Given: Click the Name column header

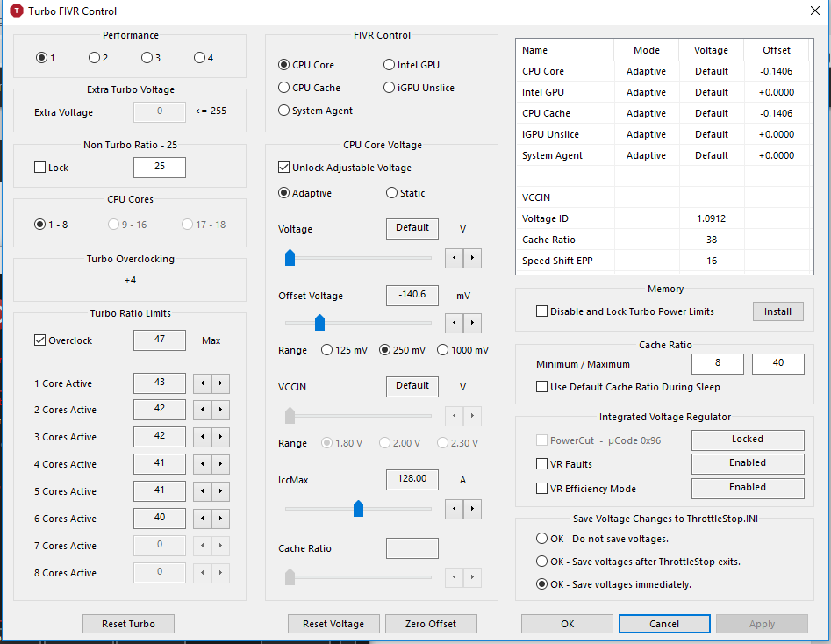Looking at the screenshot, I should click(565, 50).
